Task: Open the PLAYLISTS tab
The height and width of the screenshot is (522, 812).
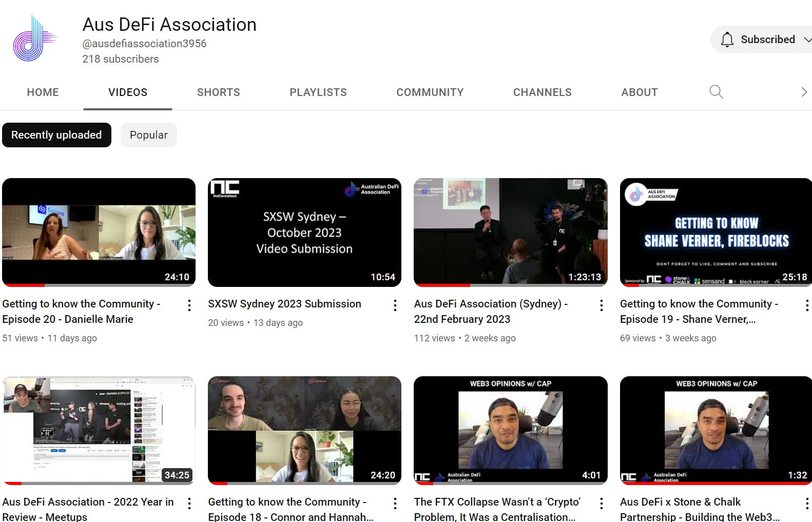Action: (318, 92)
